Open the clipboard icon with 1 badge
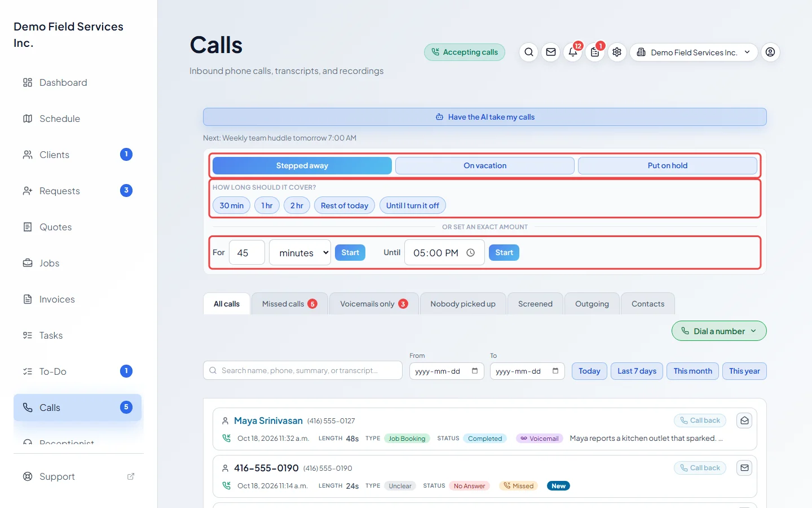 point(595,52)
